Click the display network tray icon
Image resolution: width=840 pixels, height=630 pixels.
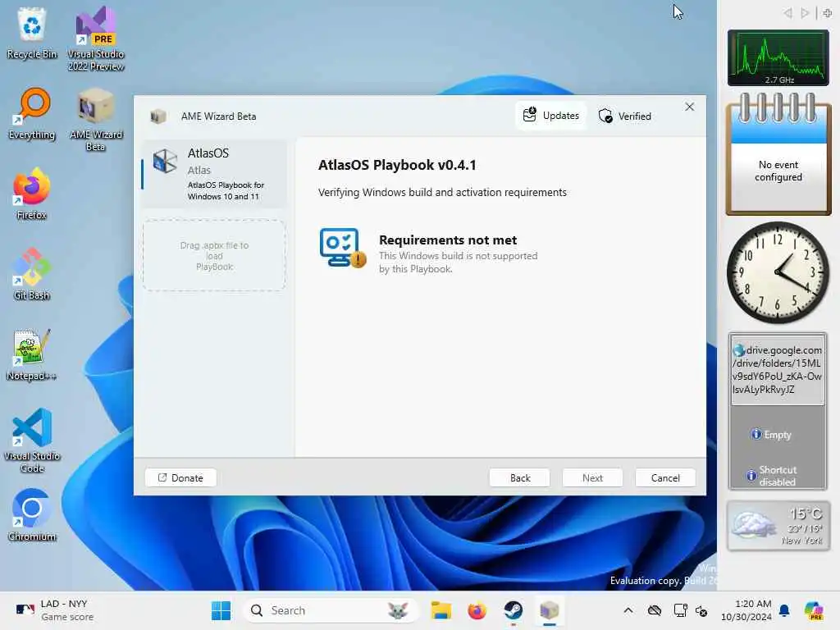[x=680, y=610]
